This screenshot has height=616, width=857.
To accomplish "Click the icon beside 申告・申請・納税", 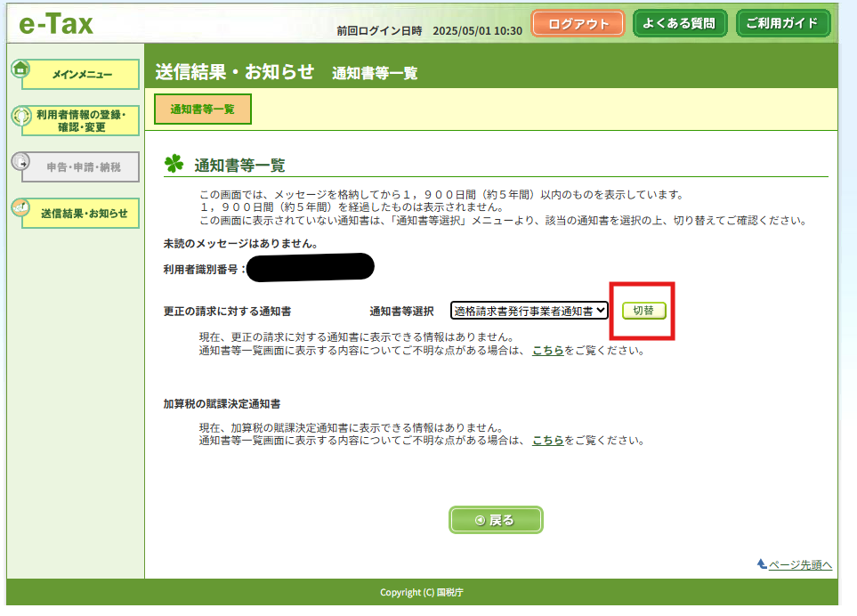I will 20,162.
